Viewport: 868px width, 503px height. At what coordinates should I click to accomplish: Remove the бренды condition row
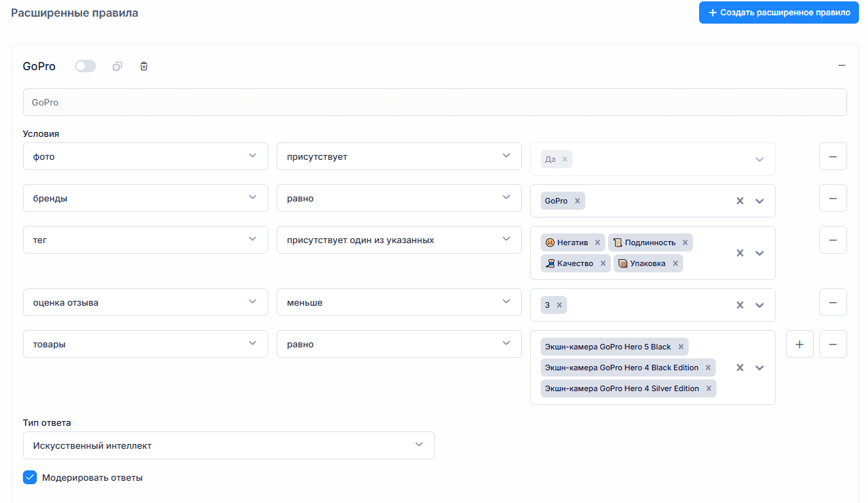[833, 198]
